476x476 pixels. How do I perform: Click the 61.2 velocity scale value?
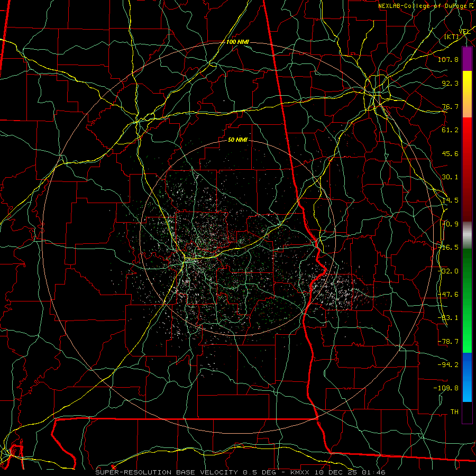point(450,130)
